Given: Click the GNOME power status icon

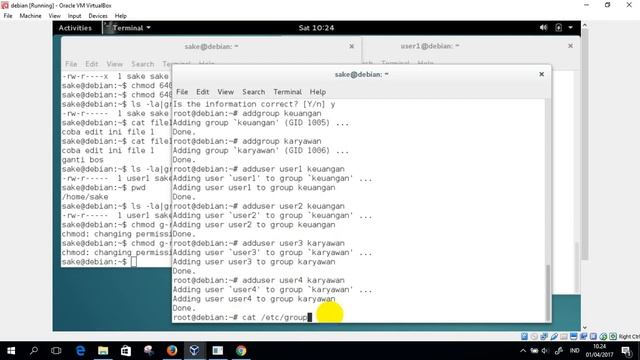Looking at the screenshot, I should (x=558, y=28).
